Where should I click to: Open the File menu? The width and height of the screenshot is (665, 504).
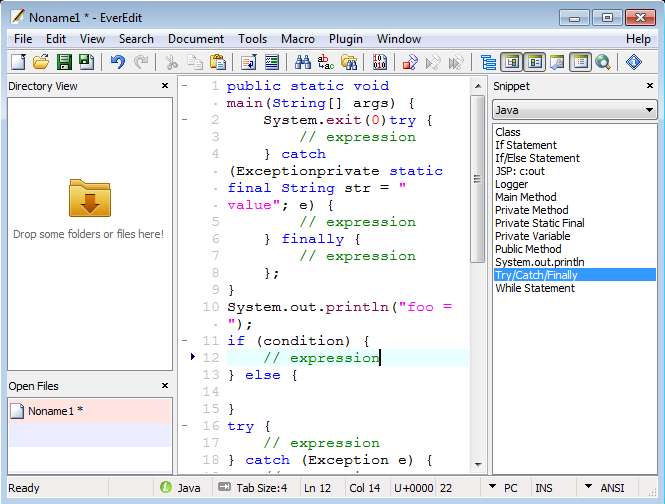pos(23,39)
